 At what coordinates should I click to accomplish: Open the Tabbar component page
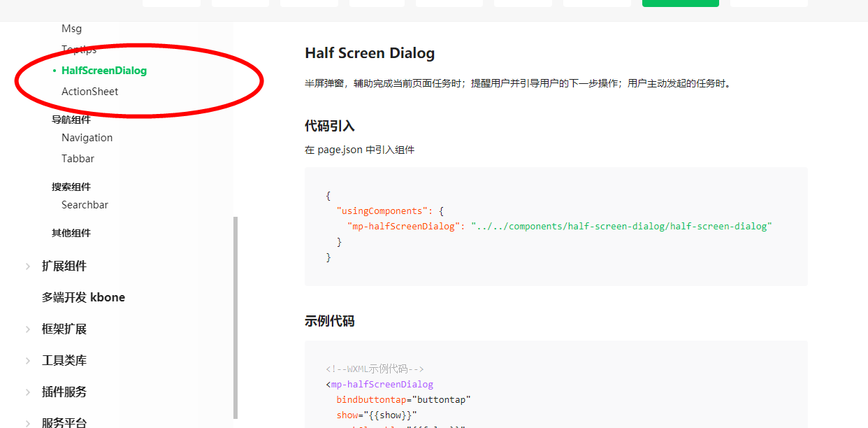click(78, 159)
